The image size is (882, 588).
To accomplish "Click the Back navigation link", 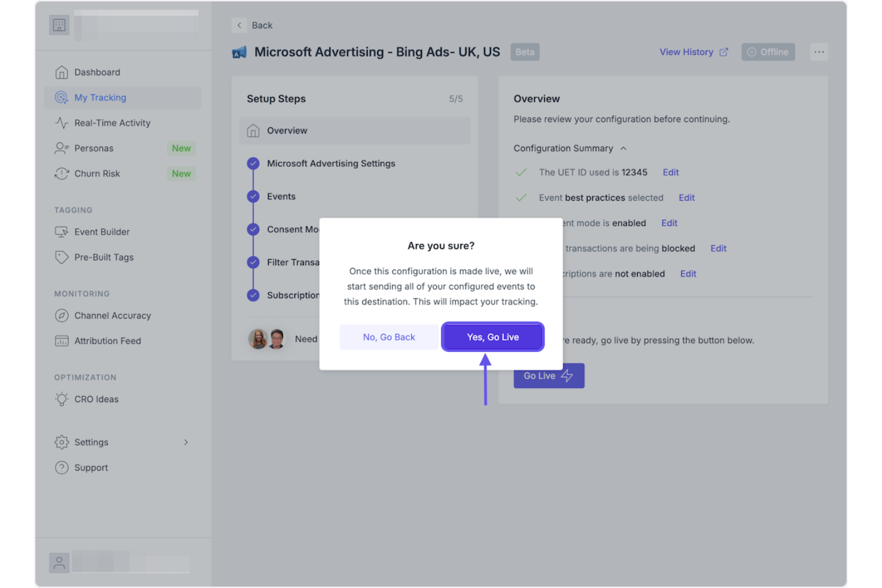I will (x=262, y=25).
